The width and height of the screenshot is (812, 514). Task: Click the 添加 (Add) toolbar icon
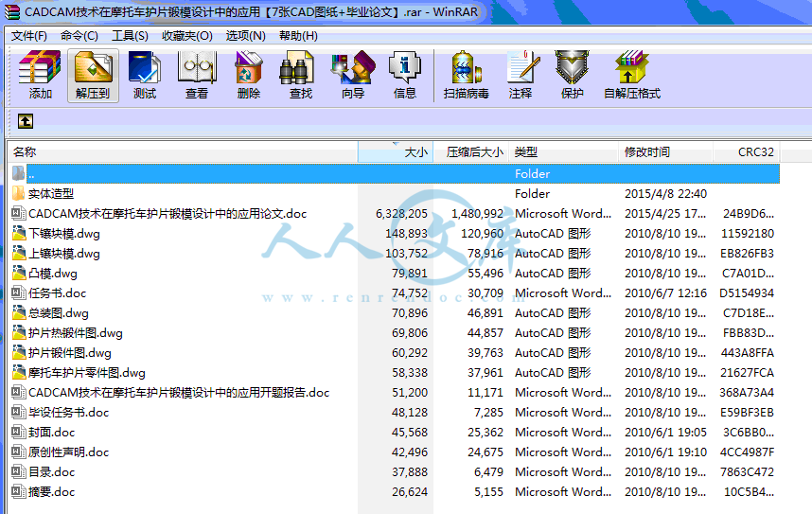point(40,67)
